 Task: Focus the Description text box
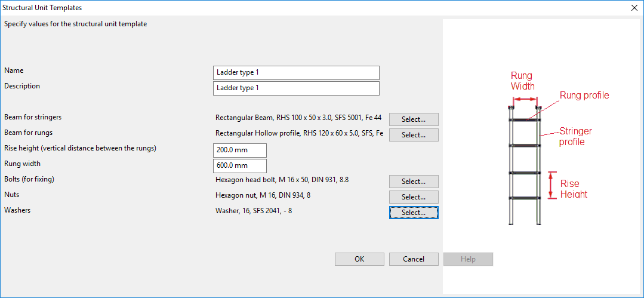[296, 88]
